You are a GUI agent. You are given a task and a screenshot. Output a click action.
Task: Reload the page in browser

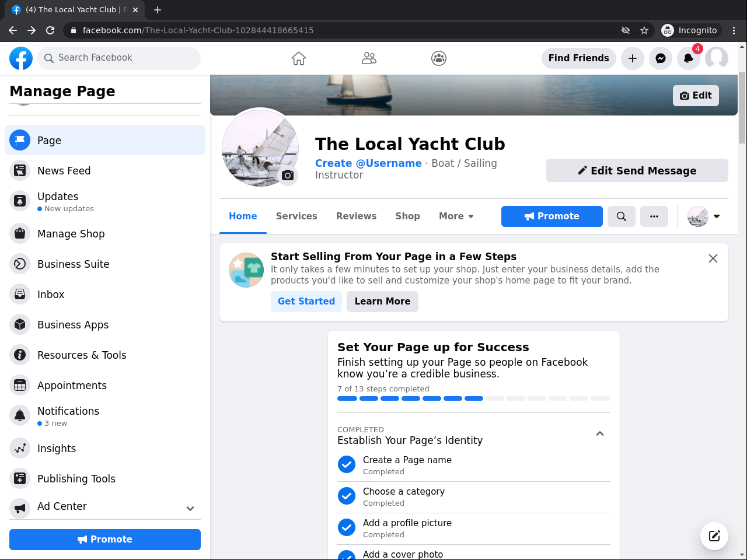tap(50, 30)
